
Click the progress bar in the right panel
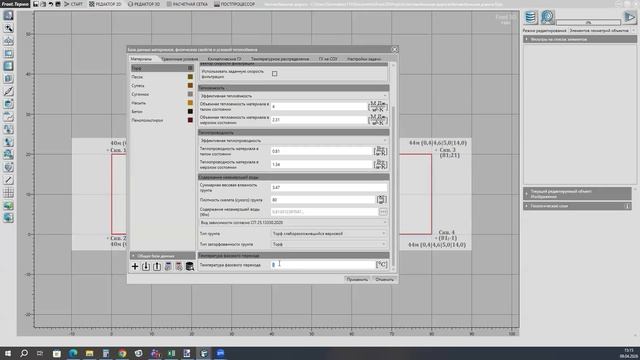tap(588, 22)
